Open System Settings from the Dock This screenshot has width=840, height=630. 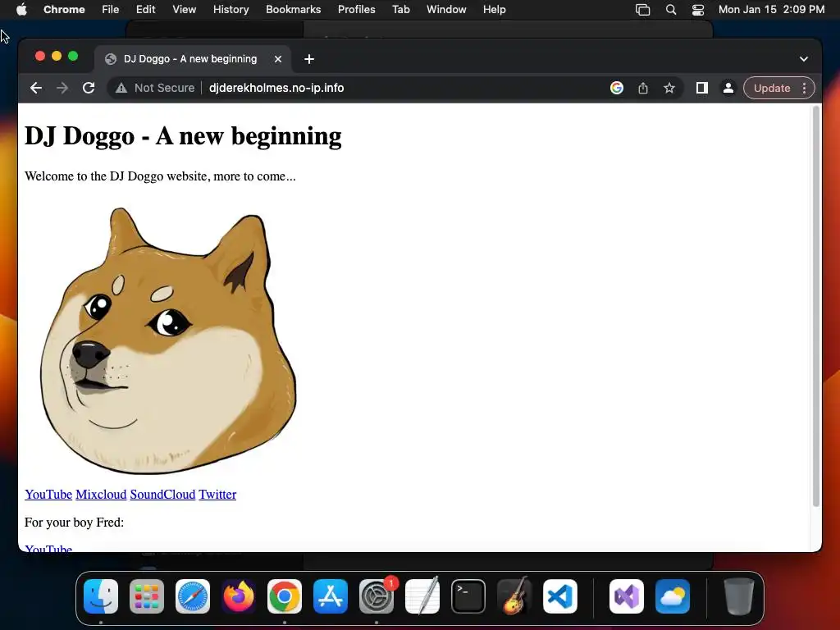click(x=377, y=596)
